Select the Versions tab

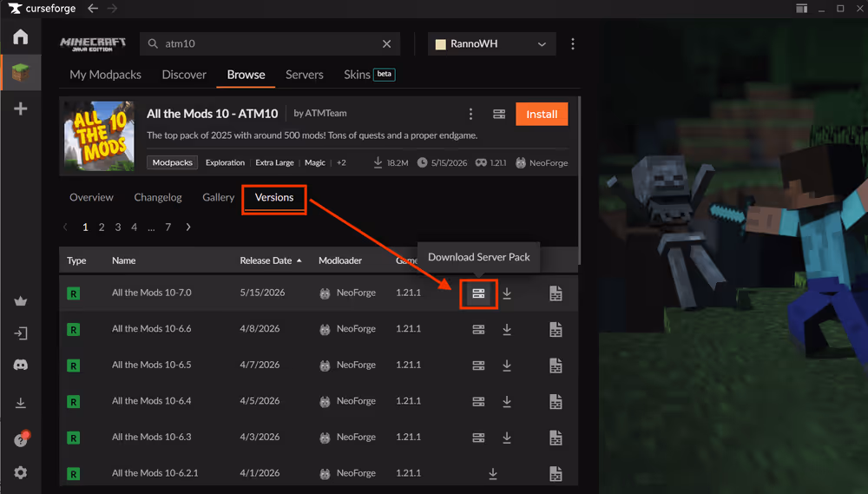coord(274,197)
